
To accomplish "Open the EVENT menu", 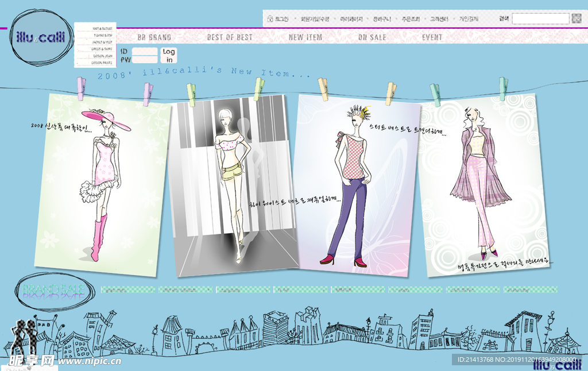I will point(432,37).
